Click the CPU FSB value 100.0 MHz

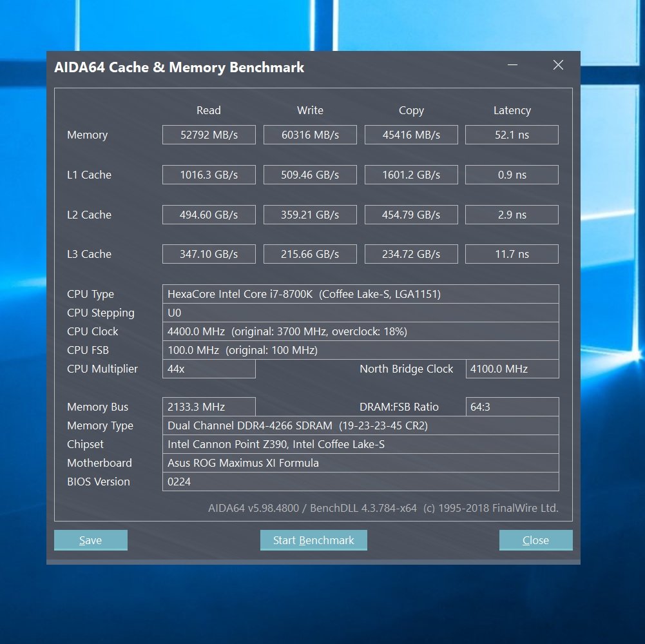pos(361,350)
